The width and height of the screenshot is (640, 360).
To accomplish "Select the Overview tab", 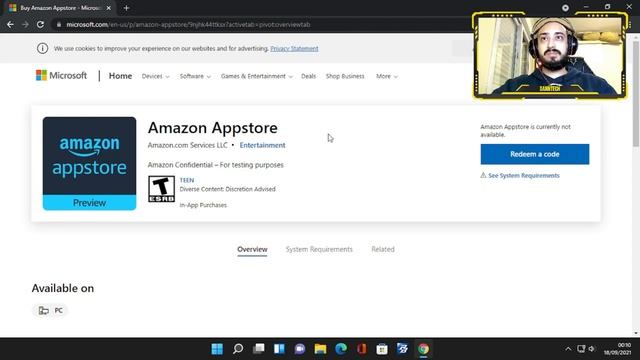I will coord(252,249).
